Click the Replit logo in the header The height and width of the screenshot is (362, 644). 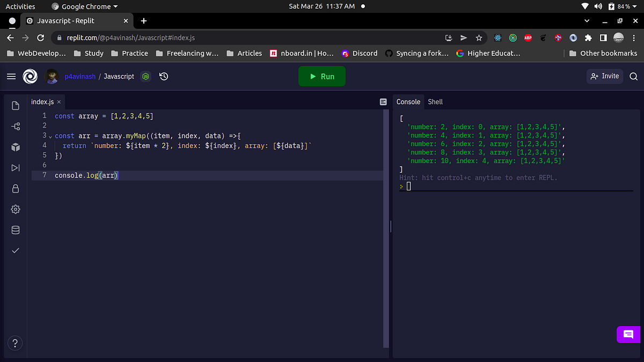tap(30, 76)
